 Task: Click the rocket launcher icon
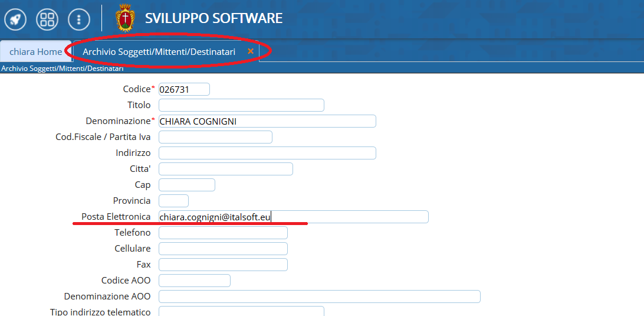point(15,19)
